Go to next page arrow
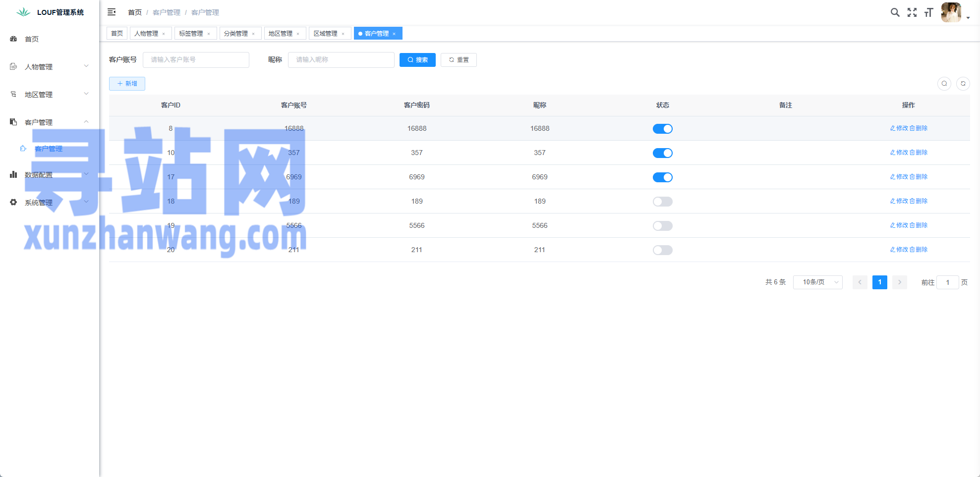This screenshot has height=477, width=980. point(899,282)
